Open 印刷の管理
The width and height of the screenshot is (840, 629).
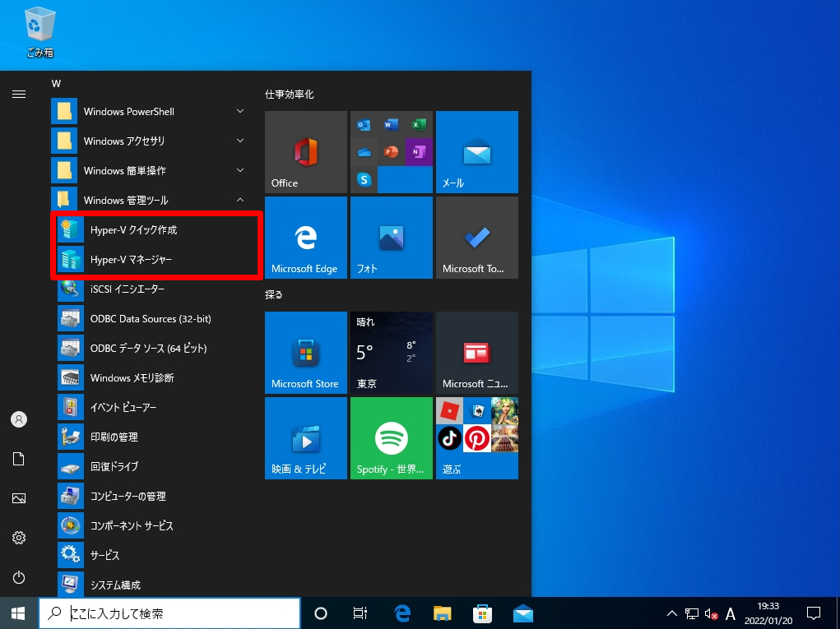(x=155, y=437)
